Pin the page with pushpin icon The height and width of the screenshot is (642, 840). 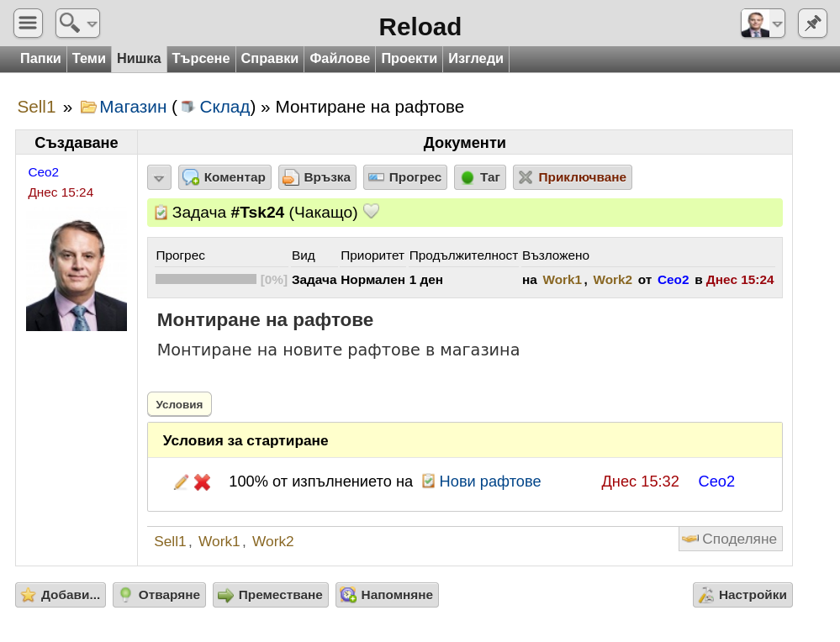click(x=812, y=23)
